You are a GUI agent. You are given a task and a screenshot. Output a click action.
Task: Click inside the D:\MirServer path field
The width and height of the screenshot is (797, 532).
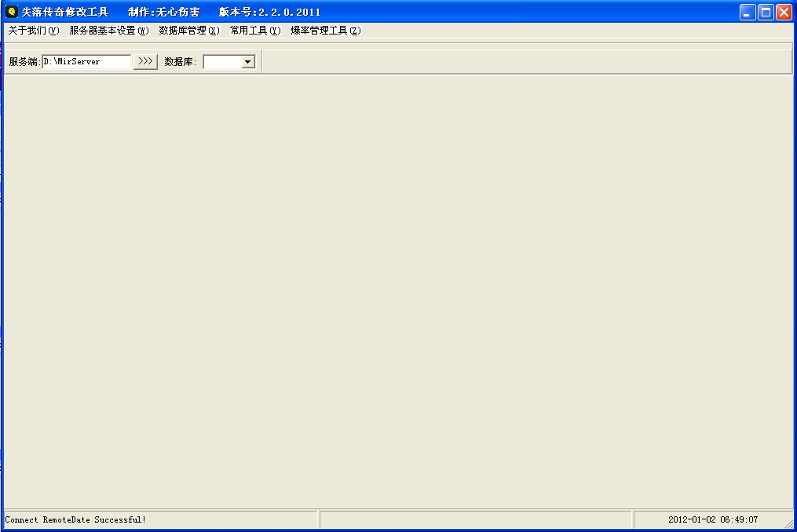tap(86, 60)
